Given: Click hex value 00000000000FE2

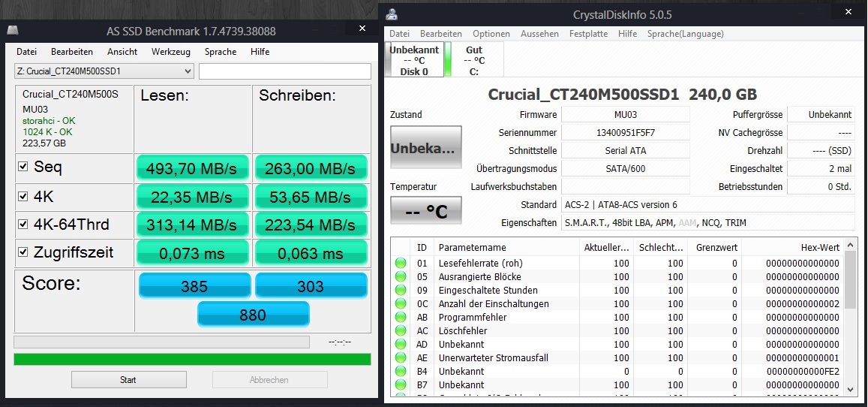Looking at the screenshot, I should point(803,371).
